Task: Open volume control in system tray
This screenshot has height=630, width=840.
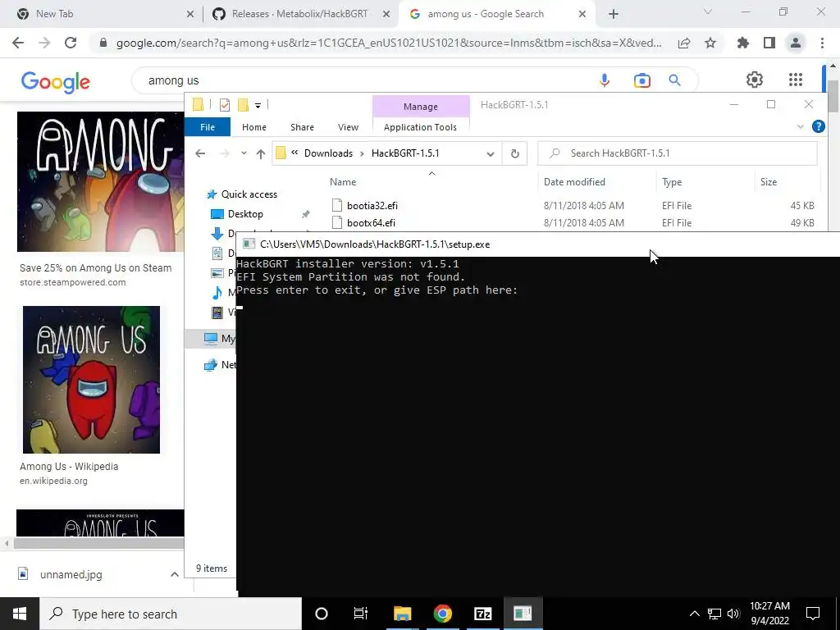Action: click(x=733, y=614)
